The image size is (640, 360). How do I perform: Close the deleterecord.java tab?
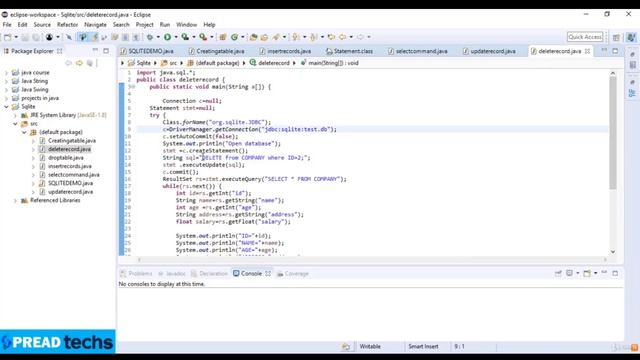click(587, 51)
